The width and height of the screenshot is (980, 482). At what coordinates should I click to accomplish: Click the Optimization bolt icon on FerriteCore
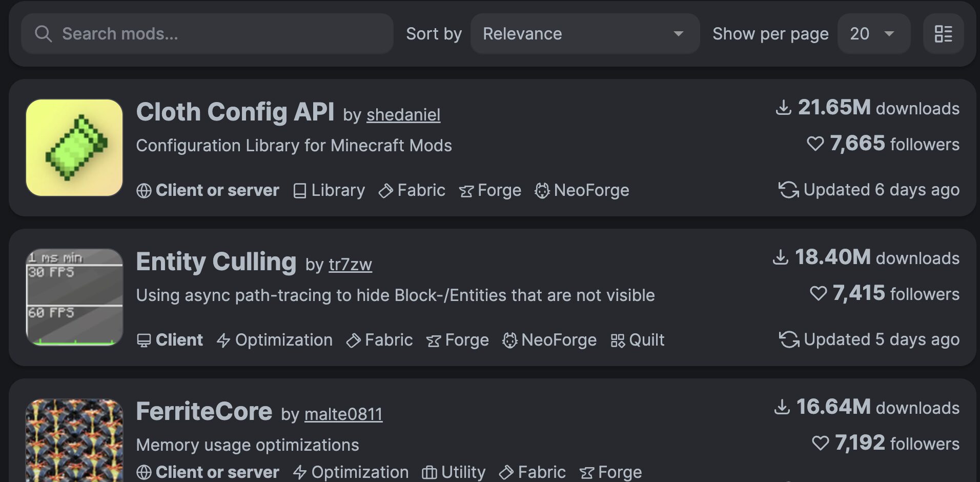point(300,472)
